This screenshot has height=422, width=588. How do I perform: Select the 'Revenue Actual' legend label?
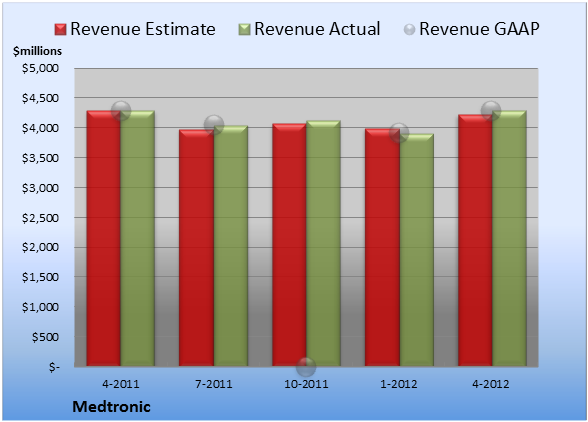(x=317, y=29)
